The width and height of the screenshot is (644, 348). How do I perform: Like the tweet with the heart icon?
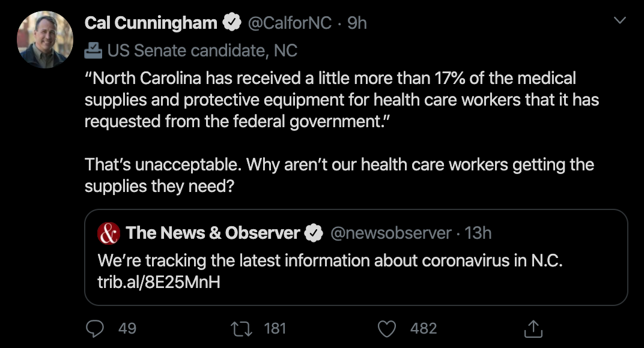[388, 328]
